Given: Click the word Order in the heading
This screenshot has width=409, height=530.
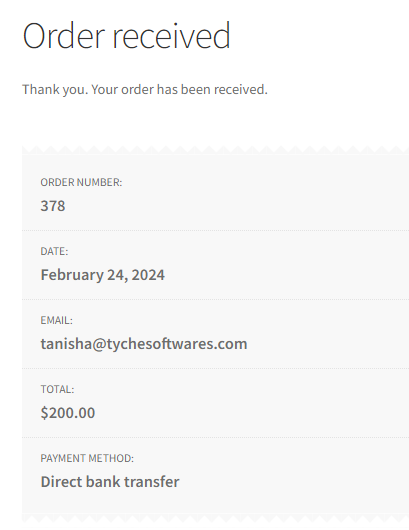Looking at the screenshot, I should coord(64,35).
